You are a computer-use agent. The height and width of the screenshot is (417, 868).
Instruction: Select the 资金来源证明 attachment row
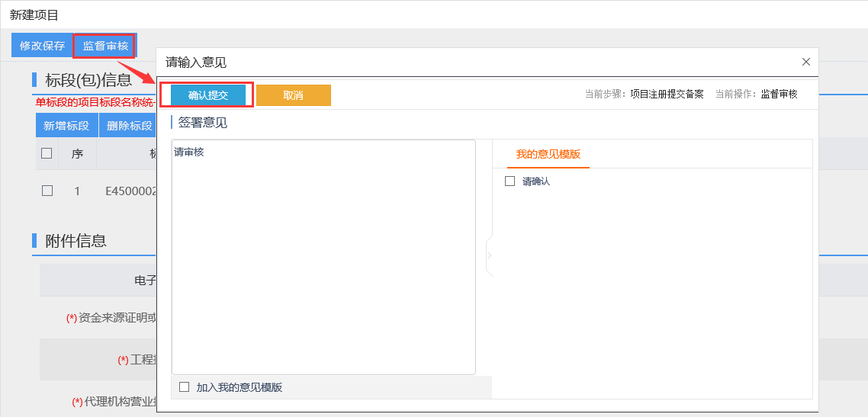pyautogui.click(x=114, y=318)
